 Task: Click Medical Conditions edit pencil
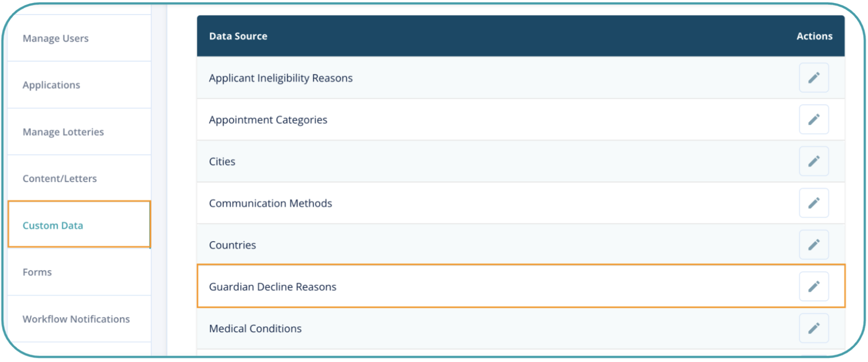(x=813, y=328)
